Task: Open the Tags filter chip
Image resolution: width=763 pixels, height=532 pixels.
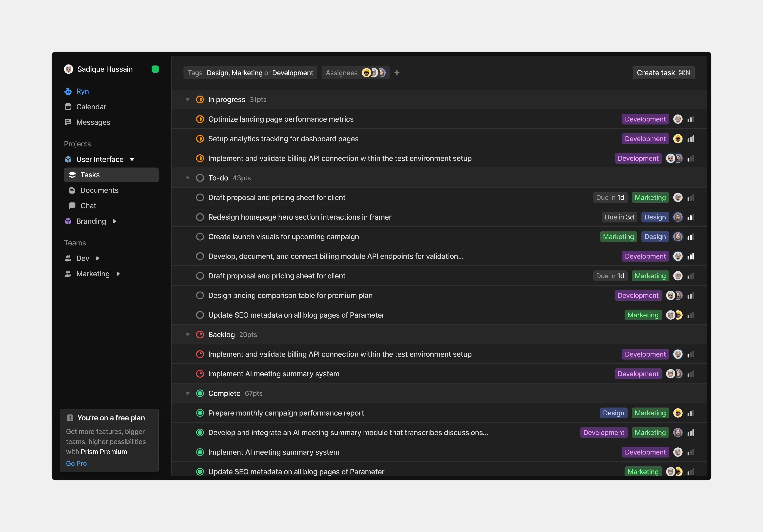Action: [250, 73]
